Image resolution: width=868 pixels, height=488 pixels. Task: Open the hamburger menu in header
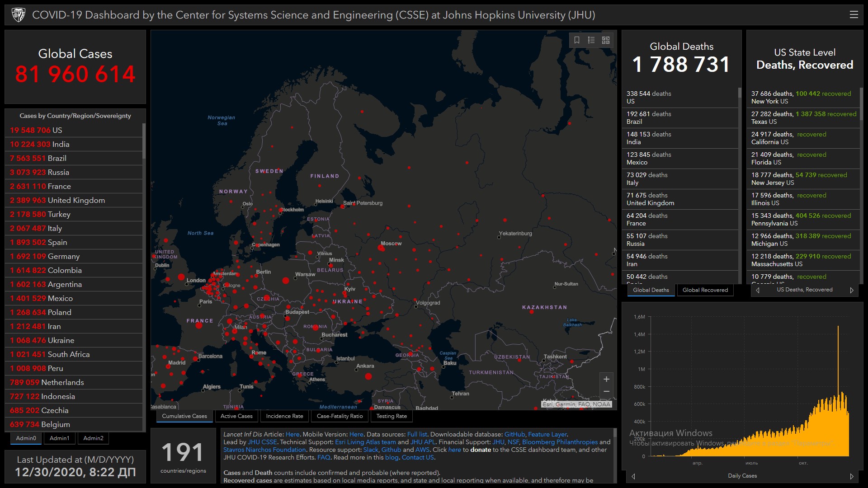[x=854, y=15]
